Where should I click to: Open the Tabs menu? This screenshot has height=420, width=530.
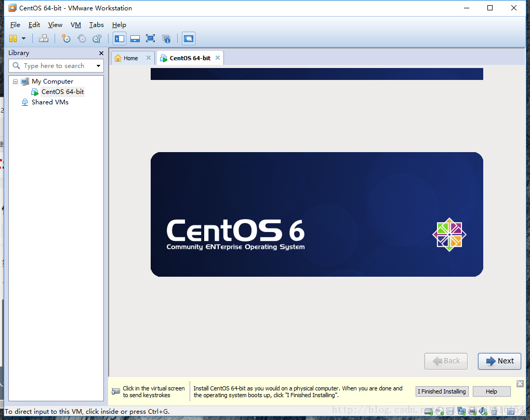[x=96, y=24]
